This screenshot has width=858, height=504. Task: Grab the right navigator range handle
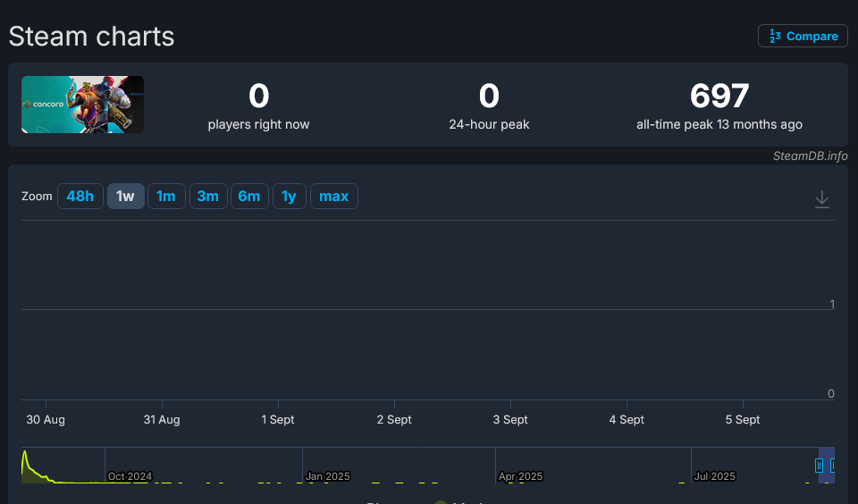(832, 466)
